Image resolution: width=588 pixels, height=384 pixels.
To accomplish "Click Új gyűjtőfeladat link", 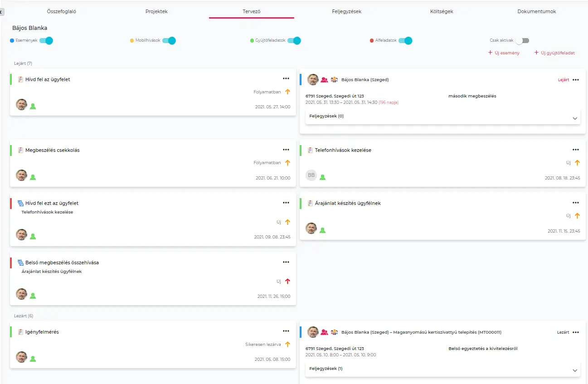I will 554,53.
